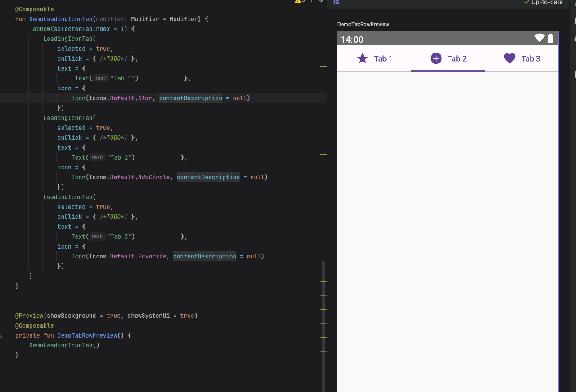The width and height of the screenshot is (576, 392).
Task: Click the Wi-Fi icon in preview status bar
Action: pos(539,38)
